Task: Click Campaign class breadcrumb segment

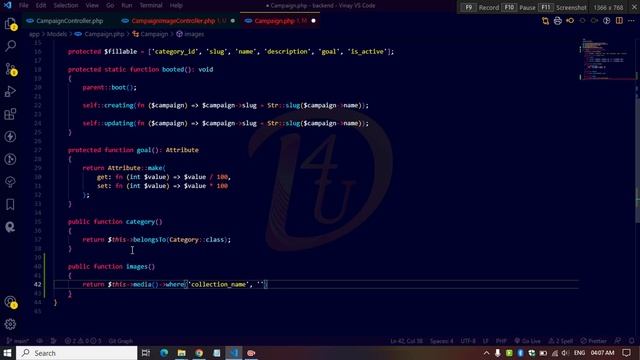Action: pyautogui.click(x=150, y=34)
